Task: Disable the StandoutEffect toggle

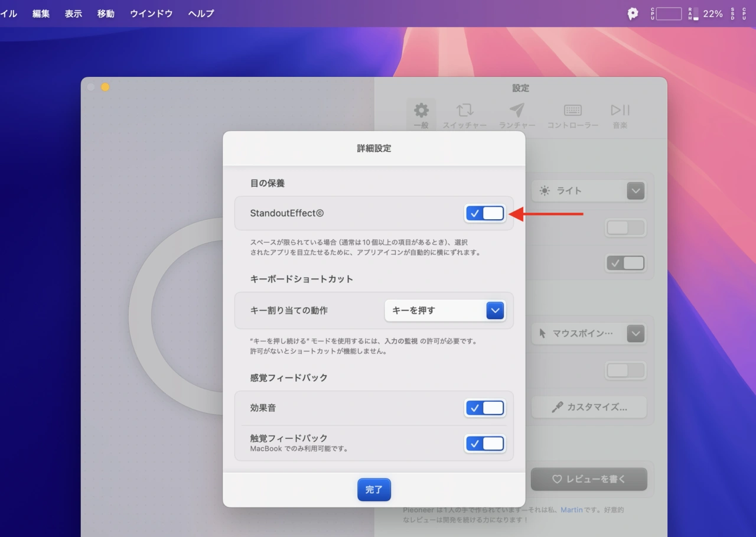Action: click(485, 213)
